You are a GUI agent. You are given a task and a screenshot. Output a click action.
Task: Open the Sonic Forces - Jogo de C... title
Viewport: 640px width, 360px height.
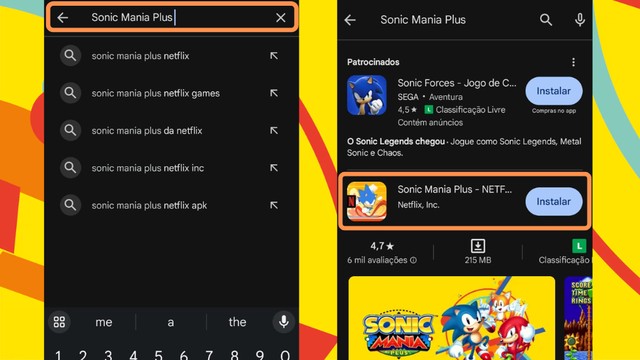click(457, 83)
